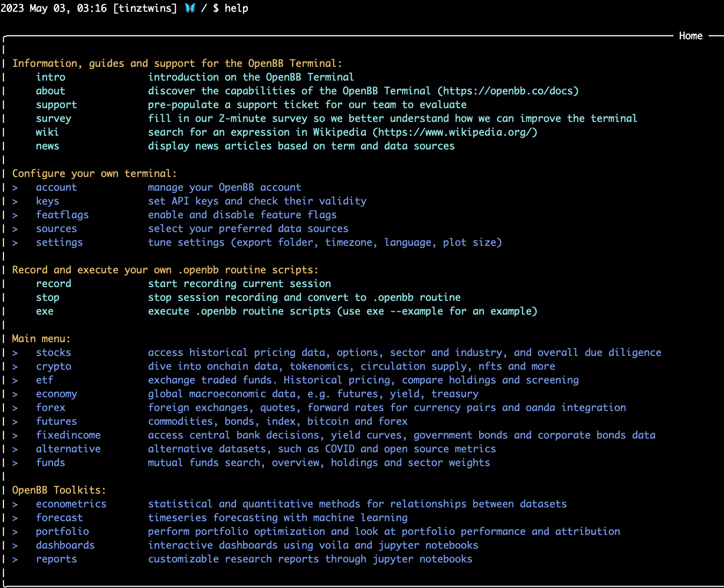Click the 'support' command text
Viewport: 724px width, 588px height.
click(x=57, y=105)
